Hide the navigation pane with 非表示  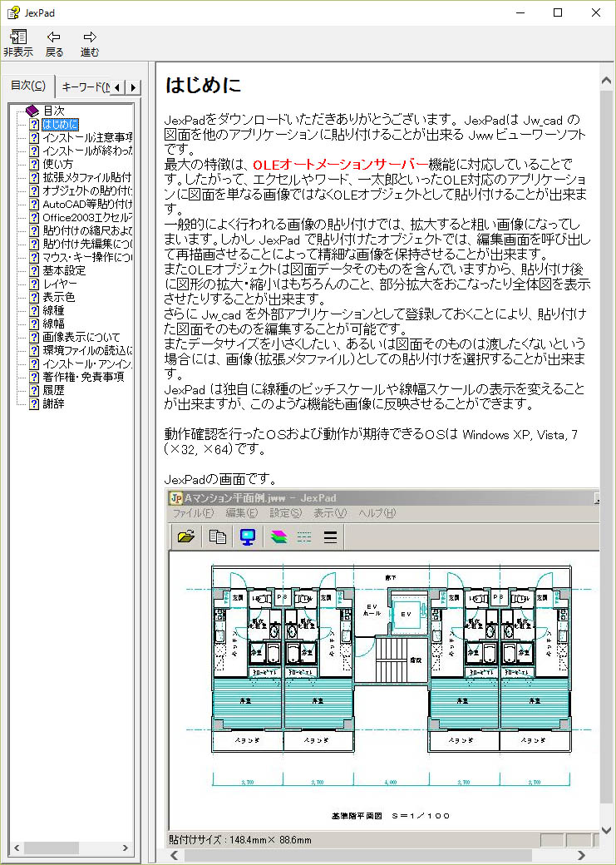tap(17, 43)
